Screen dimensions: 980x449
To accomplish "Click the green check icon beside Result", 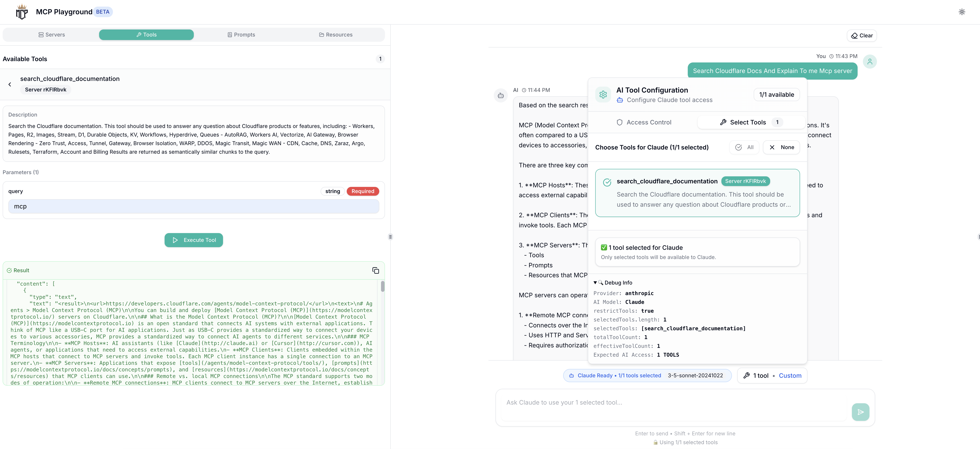I will pyautogui.click(x=9, y=270).
